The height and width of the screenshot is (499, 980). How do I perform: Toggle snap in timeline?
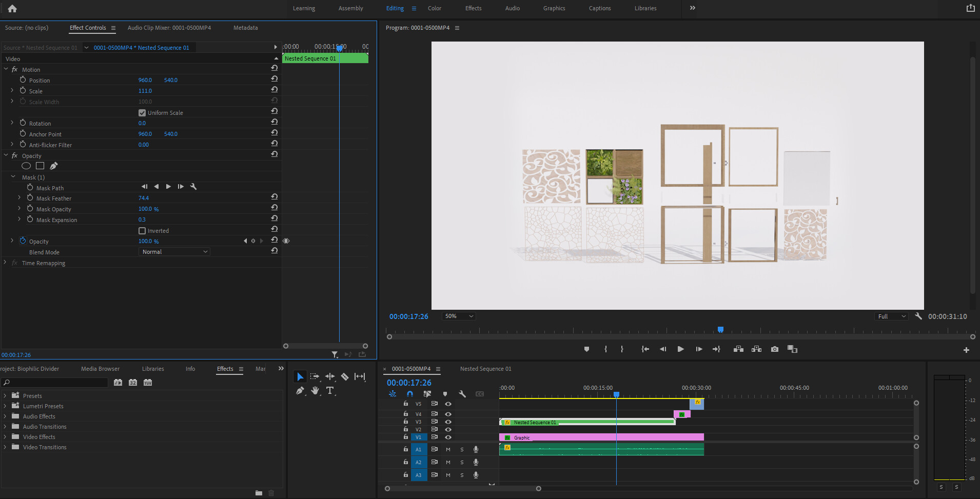409,394
